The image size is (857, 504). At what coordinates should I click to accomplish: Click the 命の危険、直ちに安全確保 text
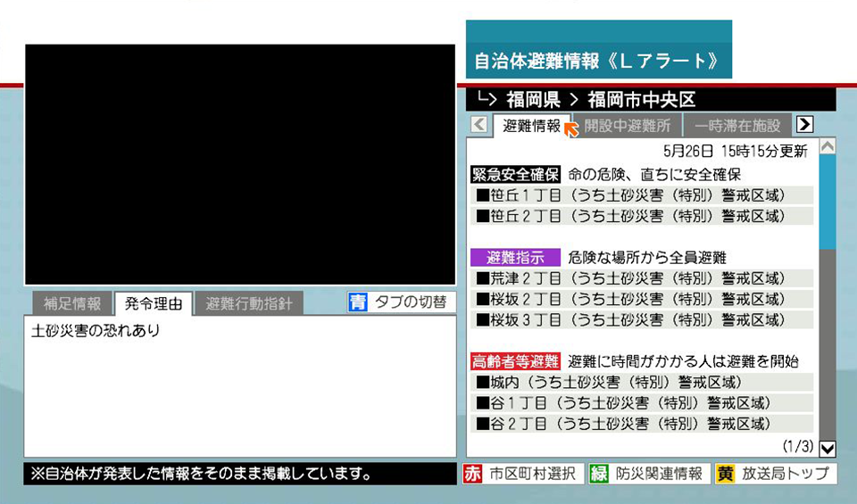point(654,175)
